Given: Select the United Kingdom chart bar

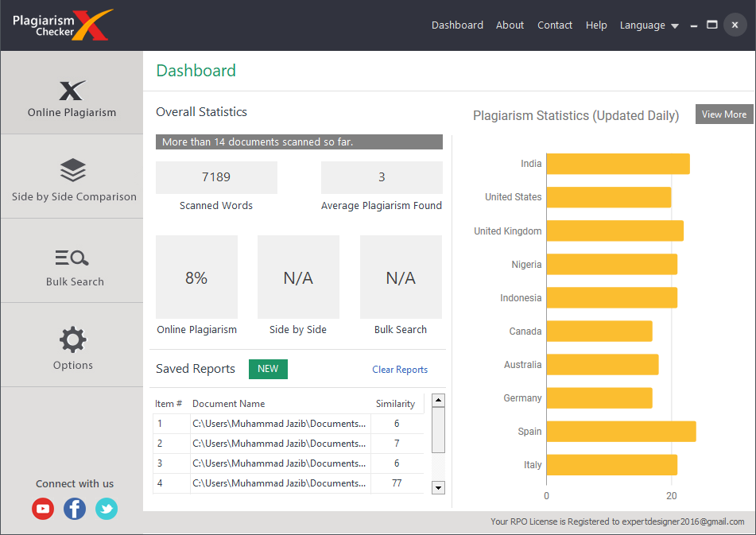Looking at the screenshot, I should (x=614, y=231).
